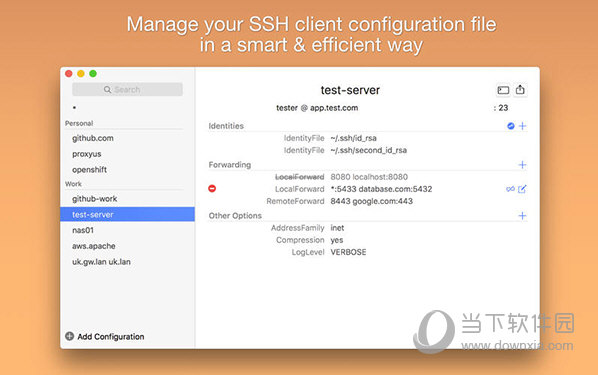Click the AddressFamily value inet
Image resolution: width=598 pixels, height=375 pixels.
coord(337,228)
